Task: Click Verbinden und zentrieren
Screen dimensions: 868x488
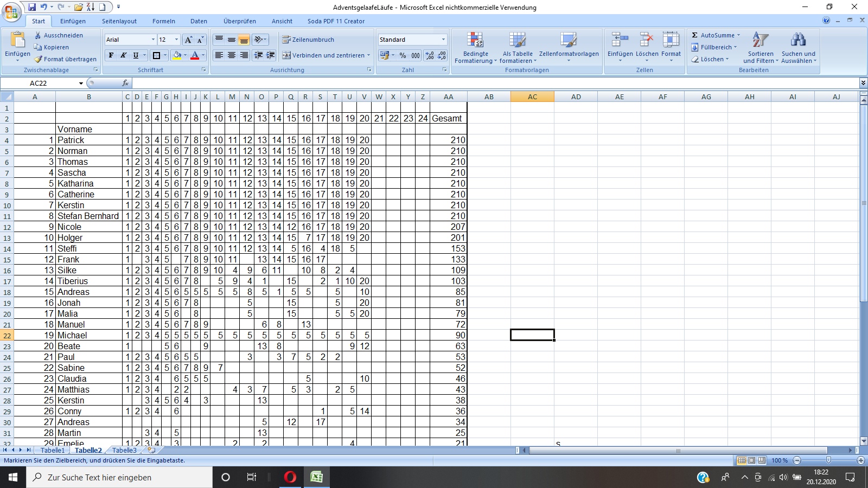Action: [x=325, y=55]
